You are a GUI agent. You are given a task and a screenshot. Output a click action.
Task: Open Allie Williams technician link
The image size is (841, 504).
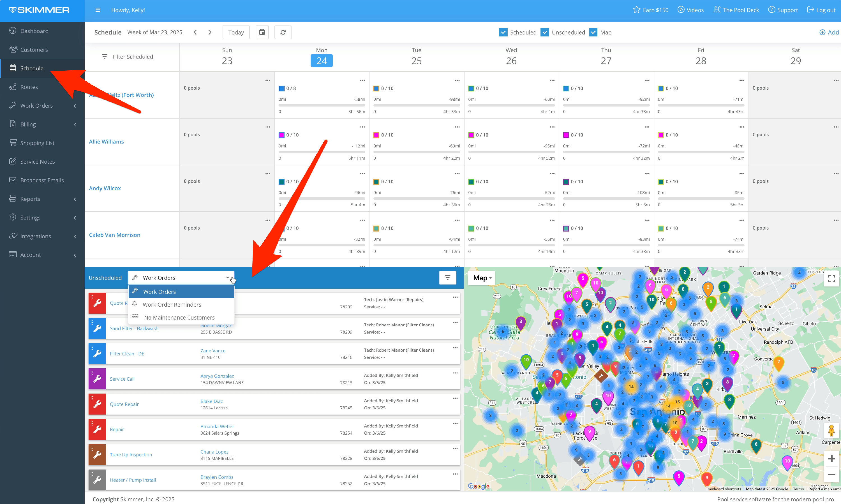point(106,142)
